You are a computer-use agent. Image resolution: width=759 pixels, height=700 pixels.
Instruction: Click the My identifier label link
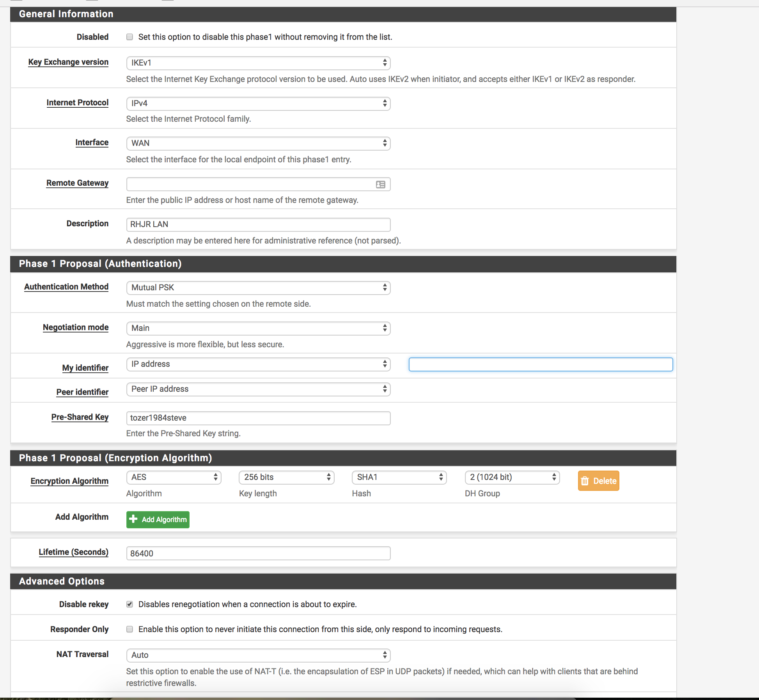[x=85, y=368]
